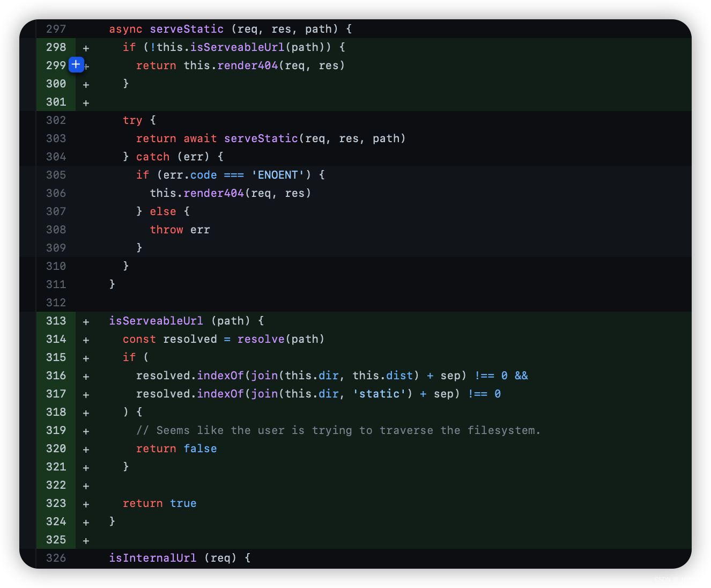
Task: Select line number 298 in the diff
Action: click(x=56, y=47)
